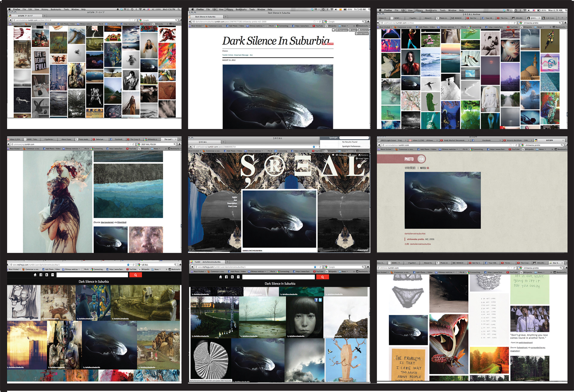Open History menu in the Wed 4:56 PM menu bar

pos(45,9)
